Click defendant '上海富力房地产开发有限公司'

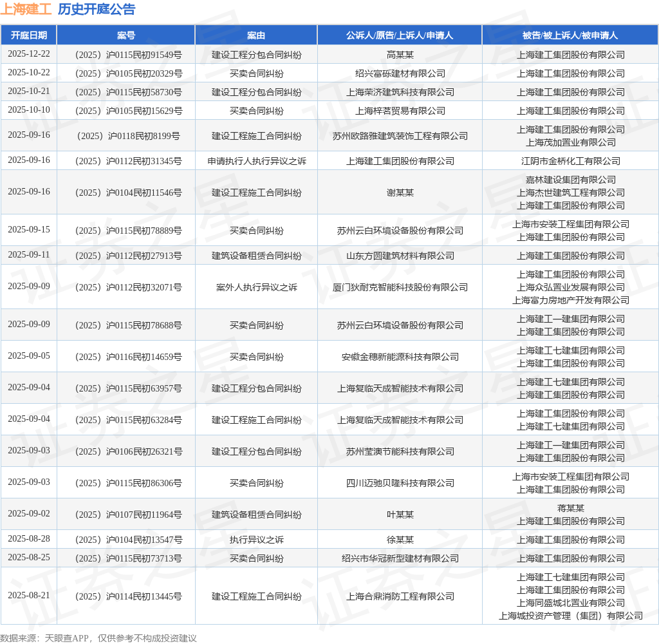click(571, 300)
